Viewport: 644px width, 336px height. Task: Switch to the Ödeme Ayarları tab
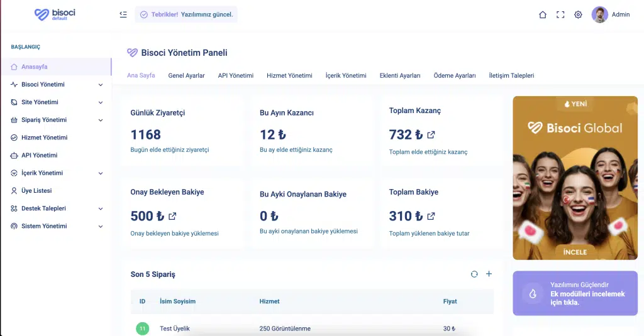(x=455, y=75)
